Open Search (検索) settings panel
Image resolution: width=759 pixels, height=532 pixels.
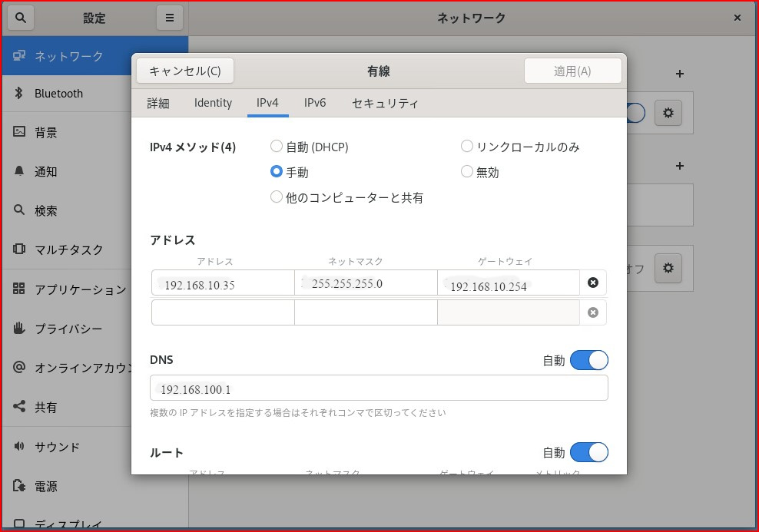tap(66, 210)
